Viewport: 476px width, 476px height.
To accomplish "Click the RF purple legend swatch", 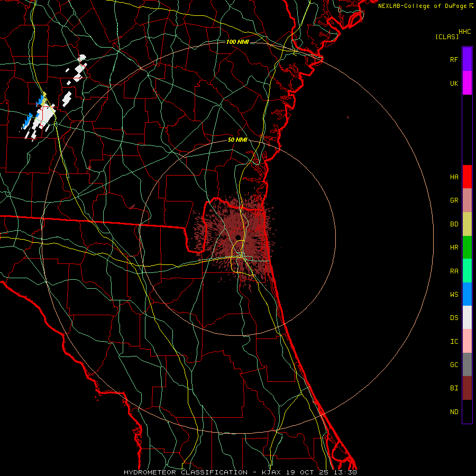I will coord(467,59).
